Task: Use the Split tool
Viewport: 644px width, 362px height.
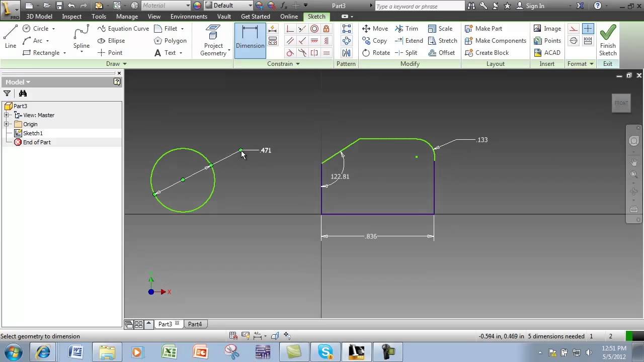Action: point(406,53)
